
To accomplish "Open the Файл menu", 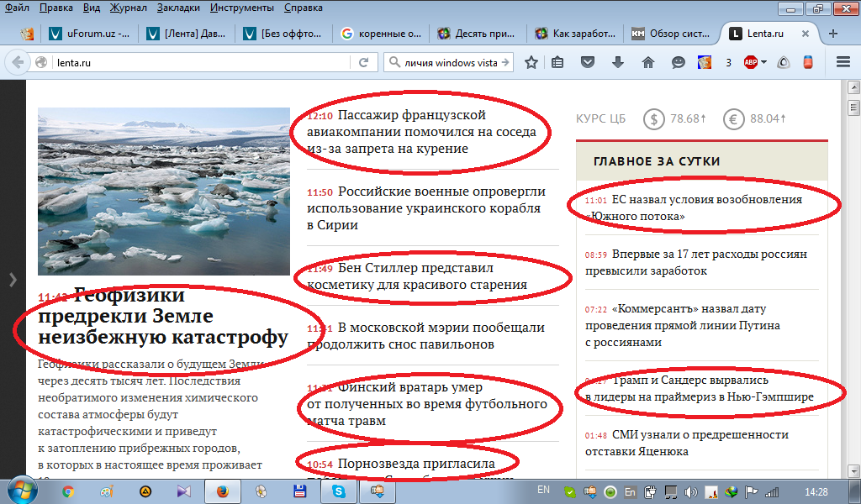I will (x=17, y=8).
